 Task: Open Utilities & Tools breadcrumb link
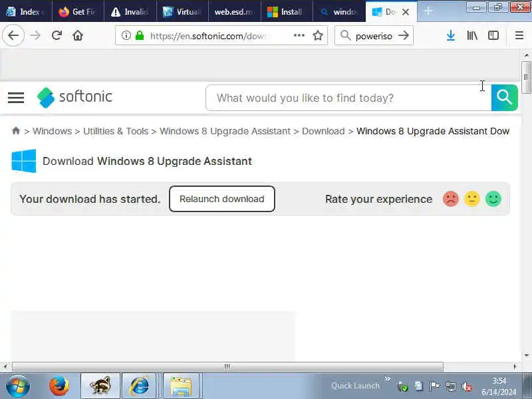(116, 131)
